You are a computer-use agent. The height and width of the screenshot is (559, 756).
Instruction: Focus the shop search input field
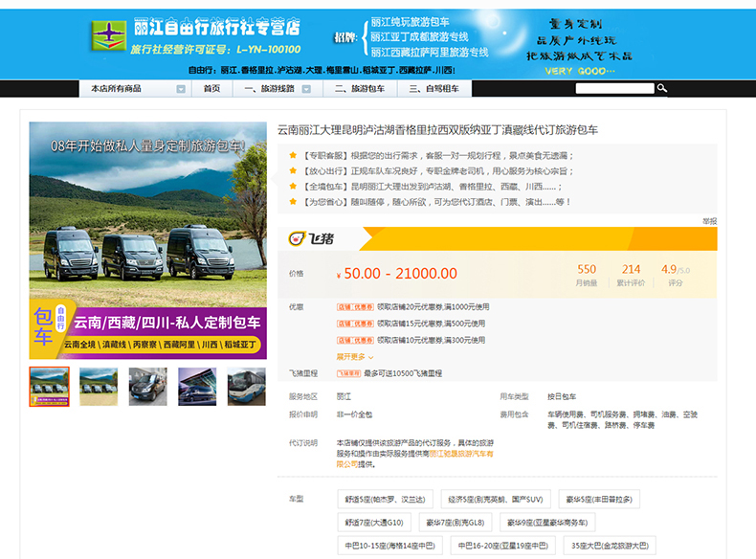click(613, 88)
